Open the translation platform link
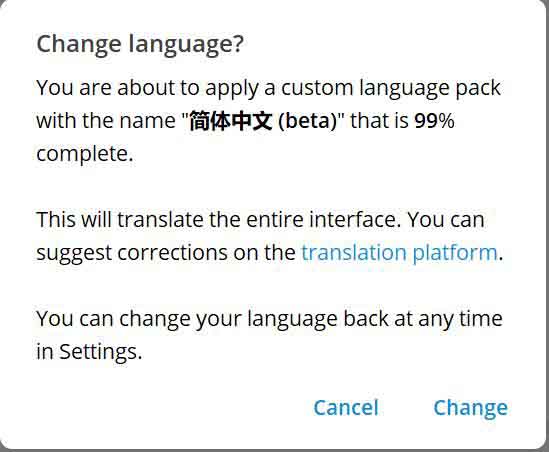549x452 pixels. 399,253
